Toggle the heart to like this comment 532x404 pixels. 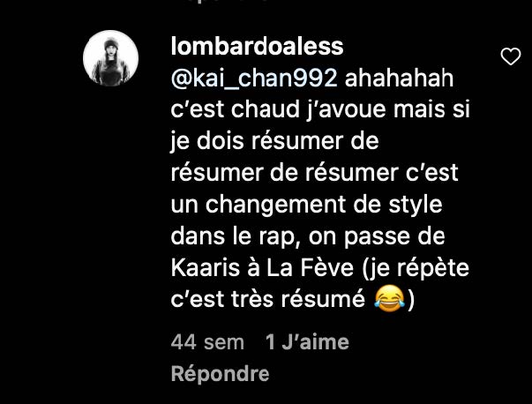[511, 56]
